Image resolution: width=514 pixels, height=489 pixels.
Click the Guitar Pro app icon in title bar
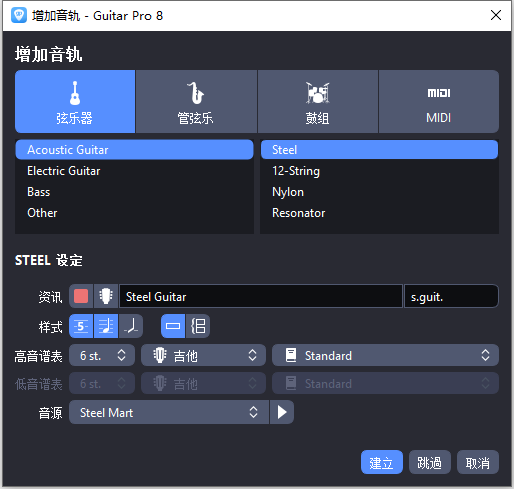point(19,15)
